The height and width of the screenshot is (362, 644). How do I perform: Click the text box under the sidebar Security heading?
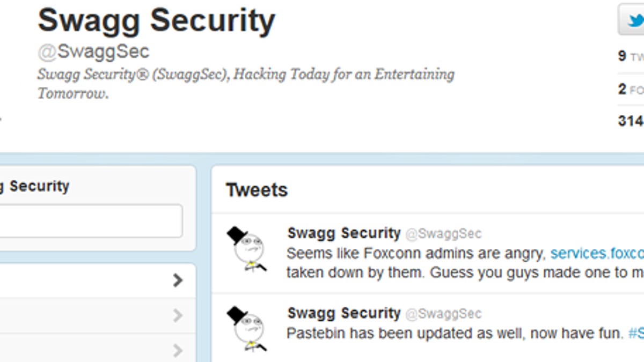click(90, 220)
